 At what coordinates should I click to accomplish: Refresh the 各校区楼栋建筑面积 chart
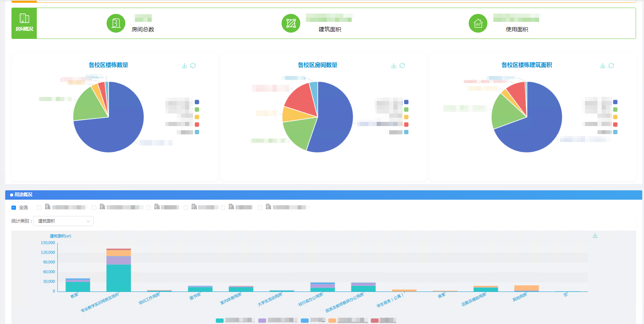[611, 66]
